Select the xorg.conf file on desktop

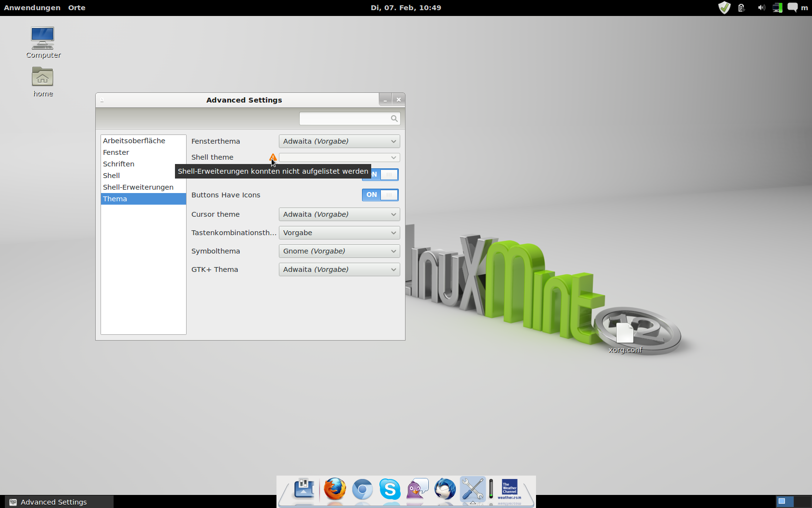point(625,338)
